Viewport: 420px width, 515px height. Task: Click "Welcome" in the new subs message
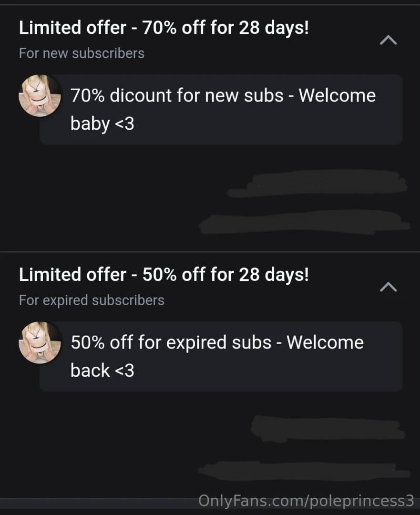pyautogui.click(x=337, y=95)
